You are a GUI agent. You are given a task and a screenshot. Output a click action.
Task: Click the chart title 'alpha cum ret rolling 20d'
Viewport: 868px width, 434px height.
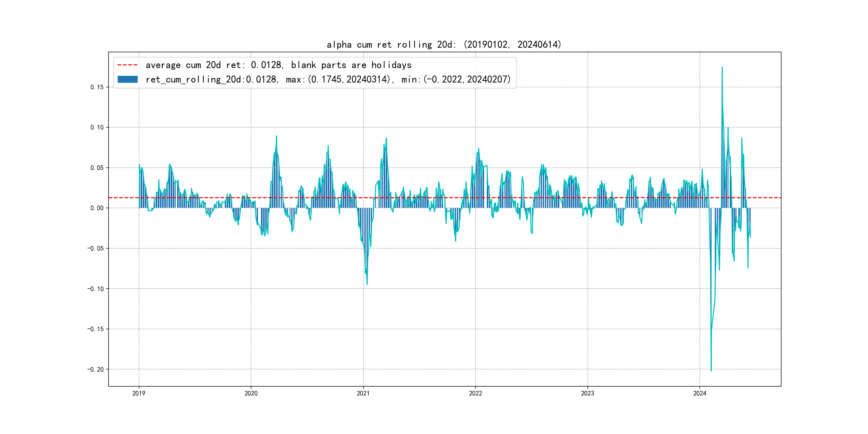click(x=444, y=44)
